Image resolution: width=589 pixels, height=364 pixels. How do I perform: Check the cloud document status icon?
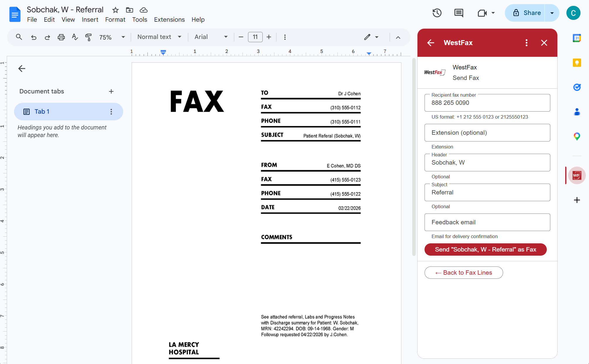point(143,10)
